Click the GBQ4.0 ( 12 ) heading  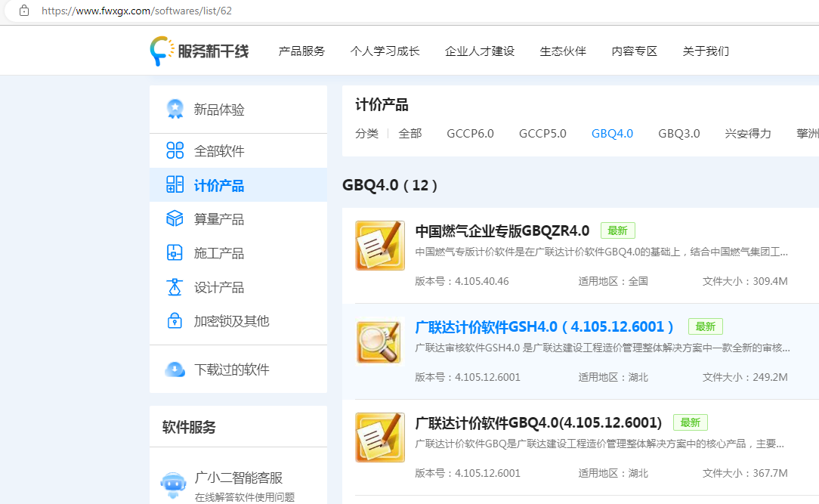[390, 185]
